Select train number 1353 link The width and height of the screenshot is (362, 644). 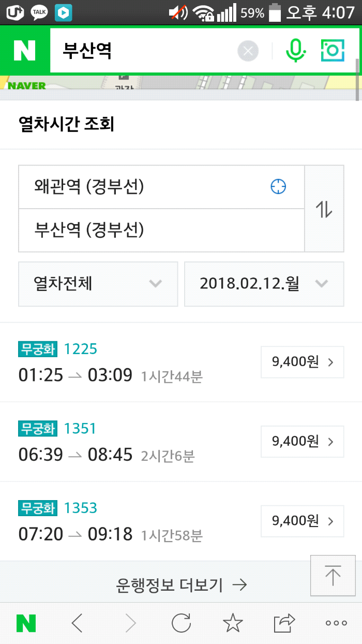pyautogui.click(x=80, y=508)
